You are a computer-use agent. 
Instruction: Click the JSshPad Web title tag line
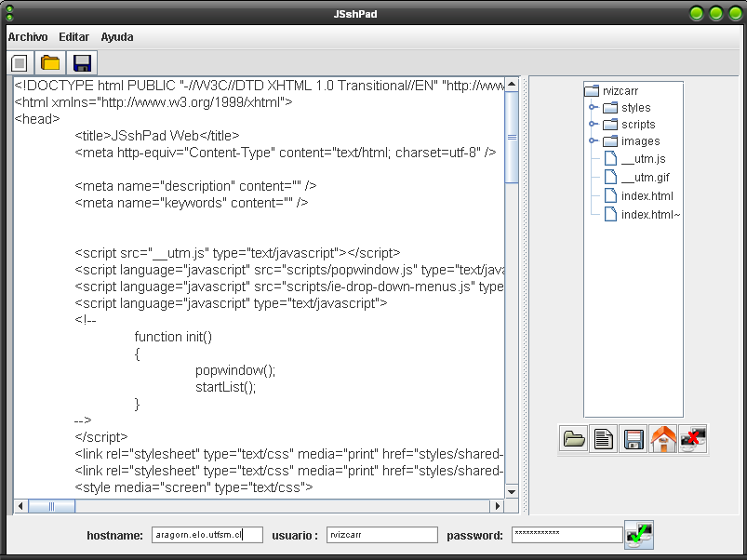coord(156,136)
